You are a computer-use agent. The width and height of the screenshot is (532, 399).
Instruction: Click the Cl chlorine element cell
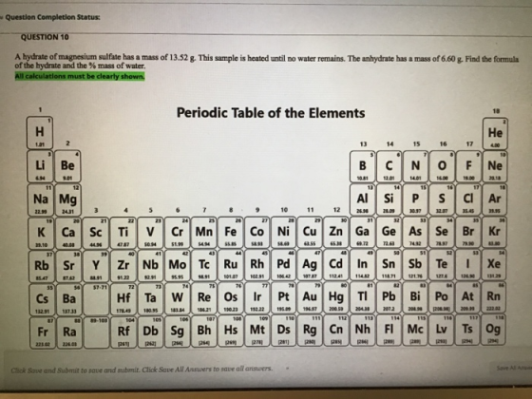(x=467, y=199)
